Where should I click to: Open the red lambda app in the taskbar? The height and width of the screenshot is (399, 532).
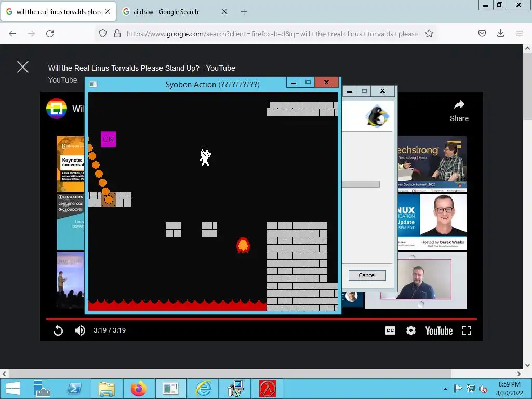coord(268,389)
